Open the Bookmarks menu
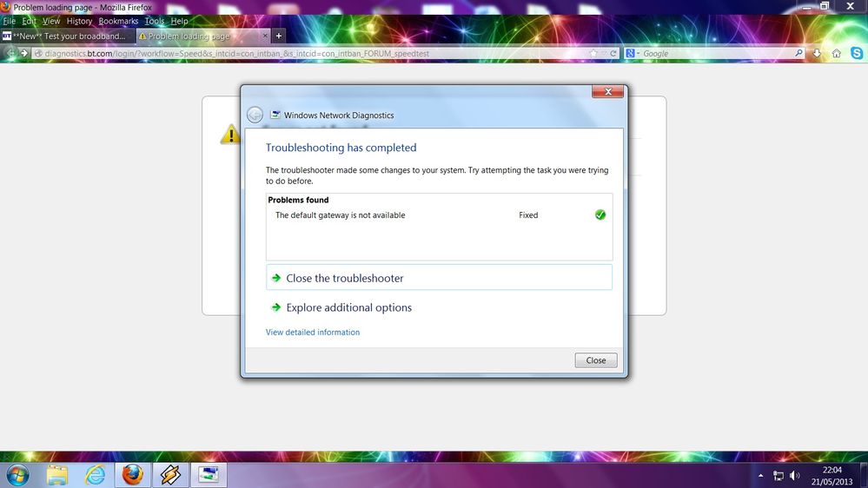This screenshot has width=868, height=488. coord(118,21)
